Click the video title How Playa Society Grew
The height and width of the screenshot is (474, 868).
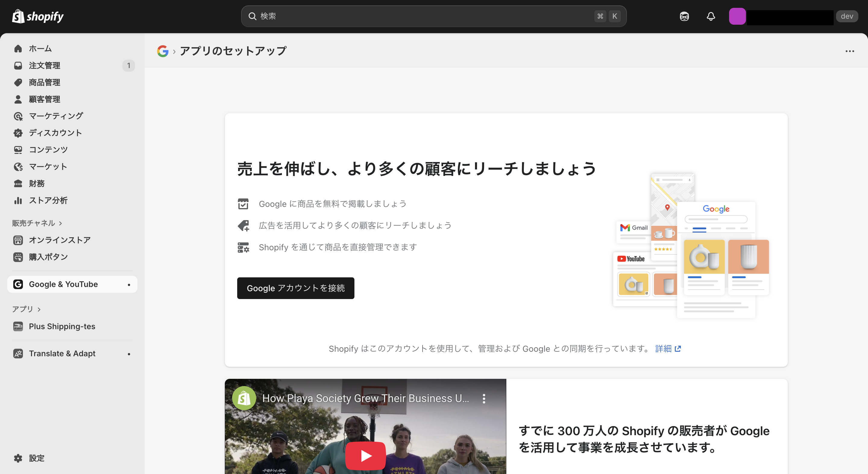[366, 398]
